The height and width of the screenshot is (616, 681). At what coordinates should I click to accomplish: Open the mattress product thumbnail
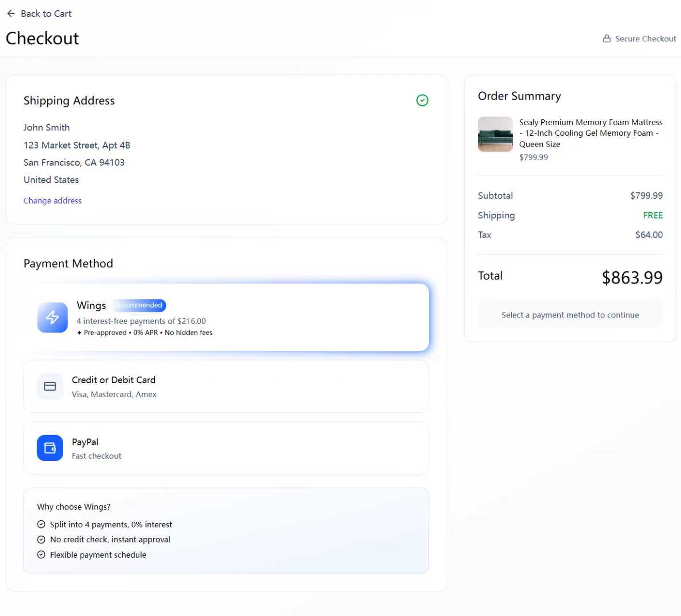pyautogui.click(x=495, y=134)
